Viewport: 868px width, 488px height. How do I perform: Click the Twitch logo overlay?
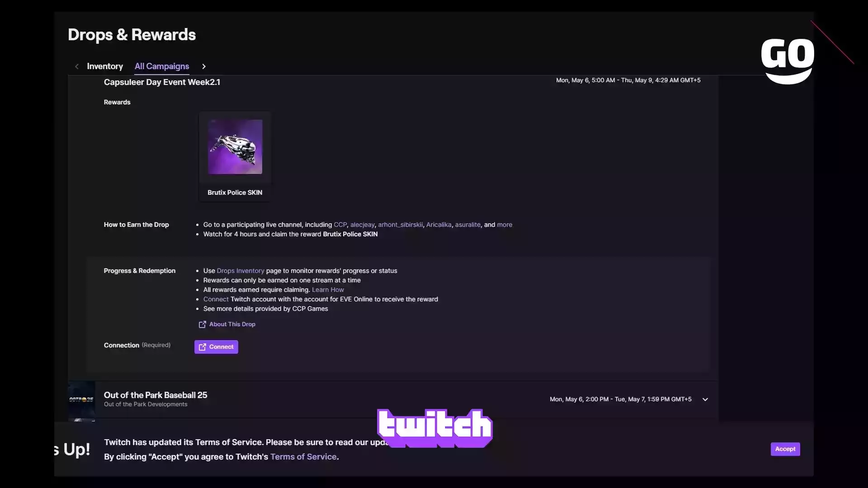[x=435, y=428]
